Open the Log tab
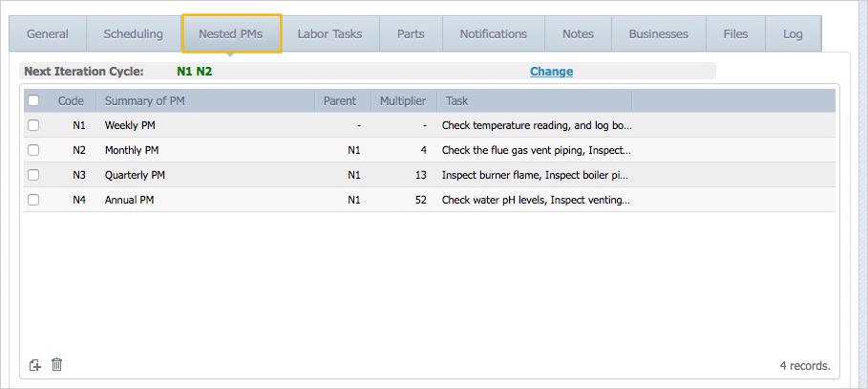 coord(793,33)
